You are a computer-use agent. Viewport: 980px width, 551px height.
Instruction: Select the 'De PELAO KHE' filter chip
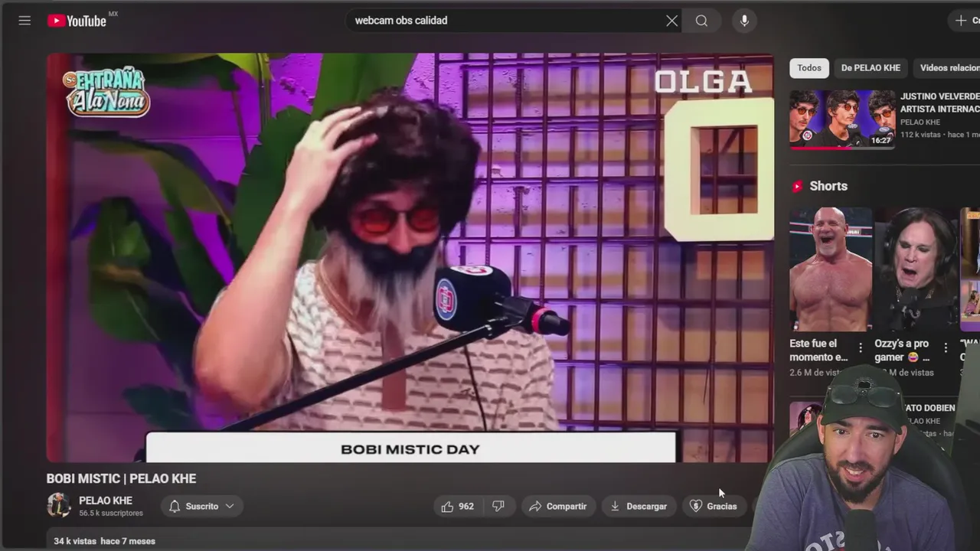871,68
